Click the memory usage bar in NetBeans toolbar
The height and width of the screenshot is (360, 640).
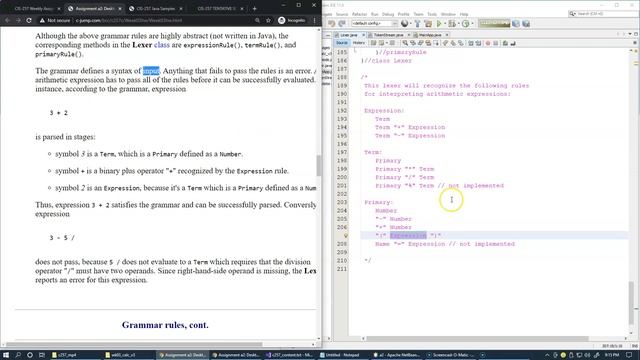coord(494,24)
